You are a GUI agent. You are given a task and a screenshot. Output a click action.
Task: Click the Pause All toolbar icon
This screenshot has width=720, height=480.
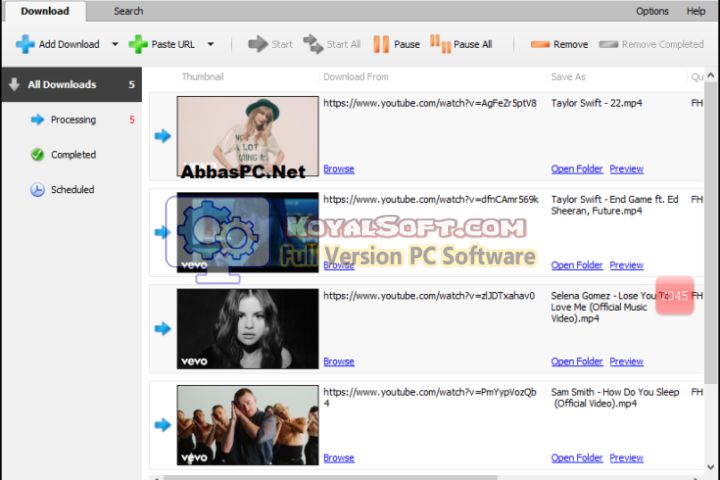(440, 44)
